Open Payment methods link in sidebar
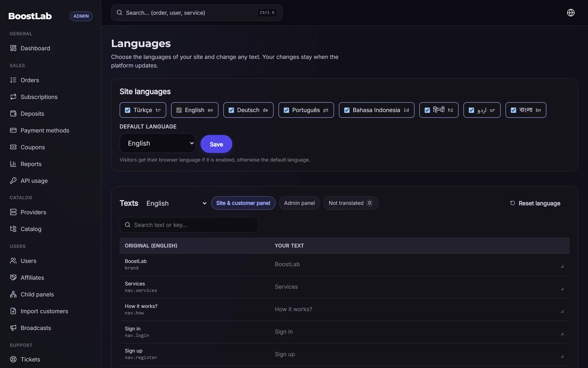The height and width of the screenshot is (368, 588). pyautogui.click(x=45, y=130)
